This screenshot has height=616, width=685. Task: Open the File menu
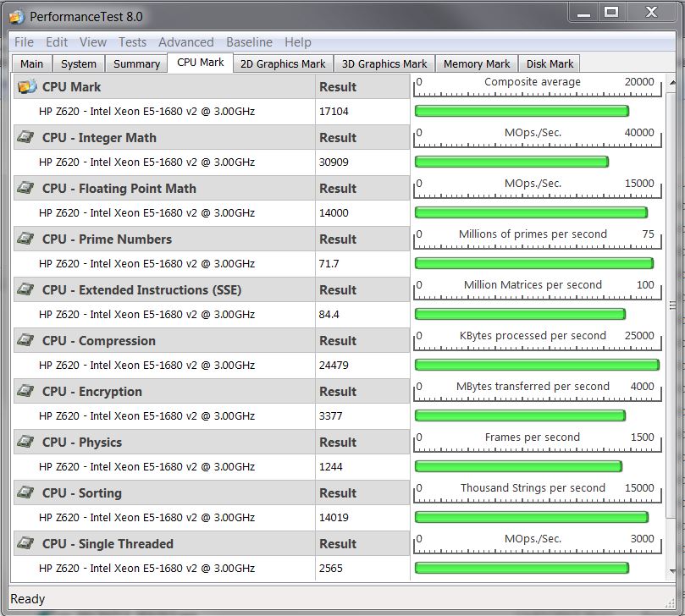click(x=24, y=42)
